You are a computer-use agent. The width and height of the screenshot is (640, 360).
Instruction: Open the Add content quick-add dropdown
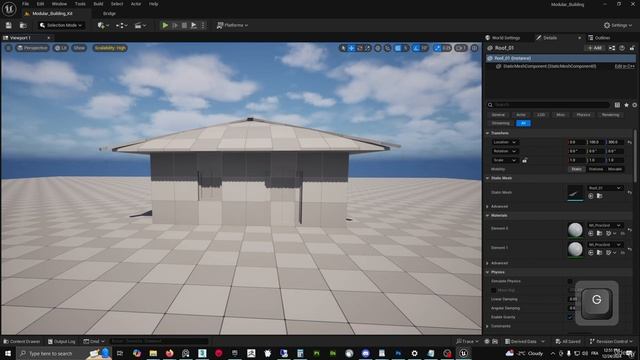[103, 25]
